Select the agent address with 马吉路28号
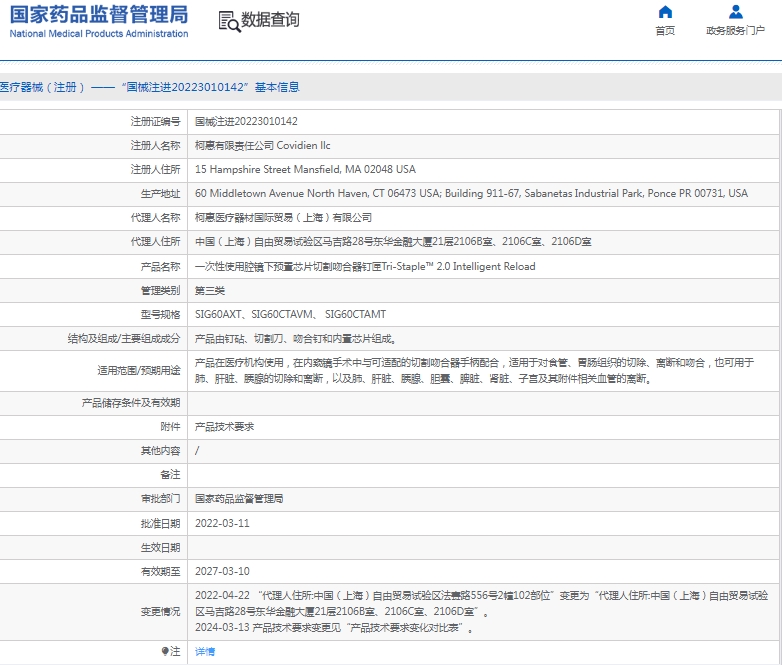 (393, 241)
